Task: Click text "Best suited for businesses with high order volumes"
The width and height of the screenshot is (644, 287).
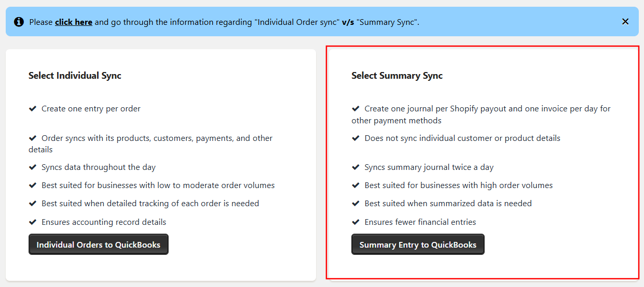Action: [x=459, y=185]
